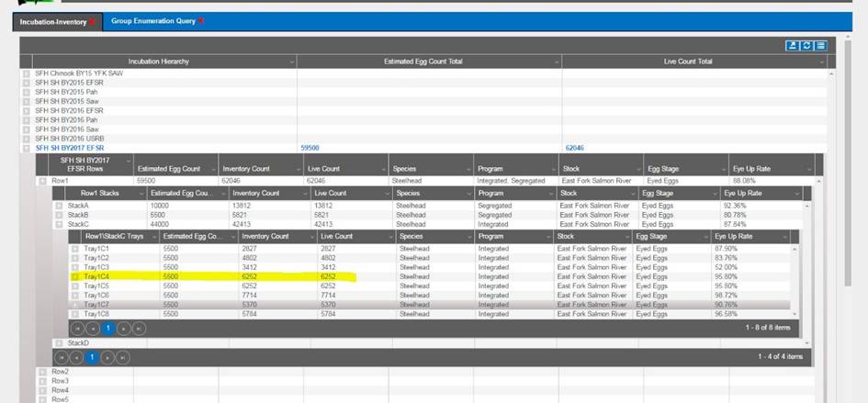Image resolution: width=868 pixels, height=403 pixels.
Task: Expand the Tray1C4 highlighted row
Action: tap(75, 275)
